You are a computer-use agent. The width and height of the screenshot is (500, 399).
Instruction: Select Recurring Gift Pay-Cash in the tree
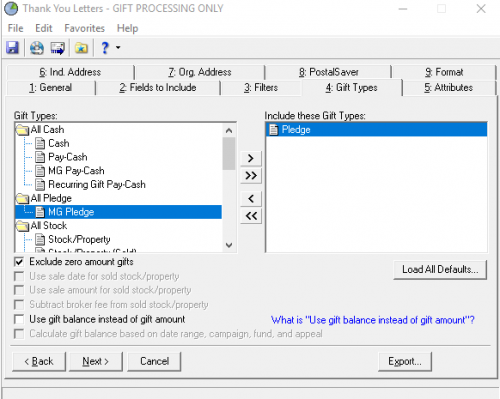tap(97, 184)
